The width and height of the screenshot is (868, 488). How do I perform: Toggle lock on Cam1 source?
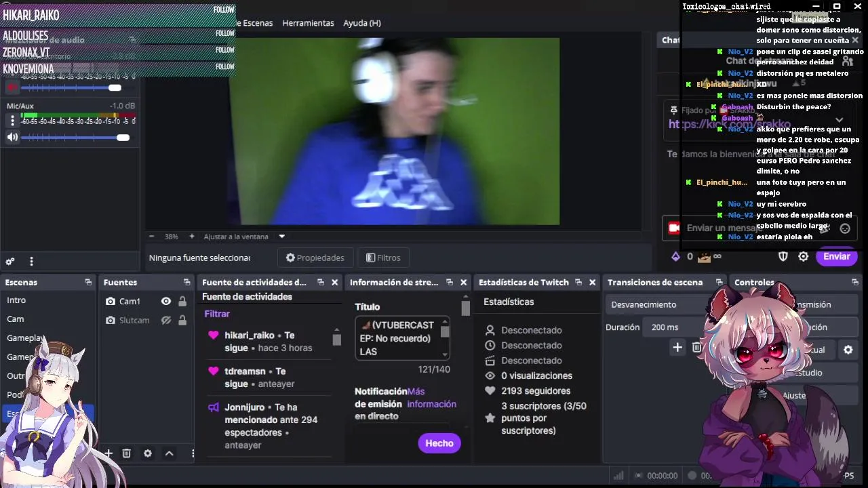click(182, 302)
